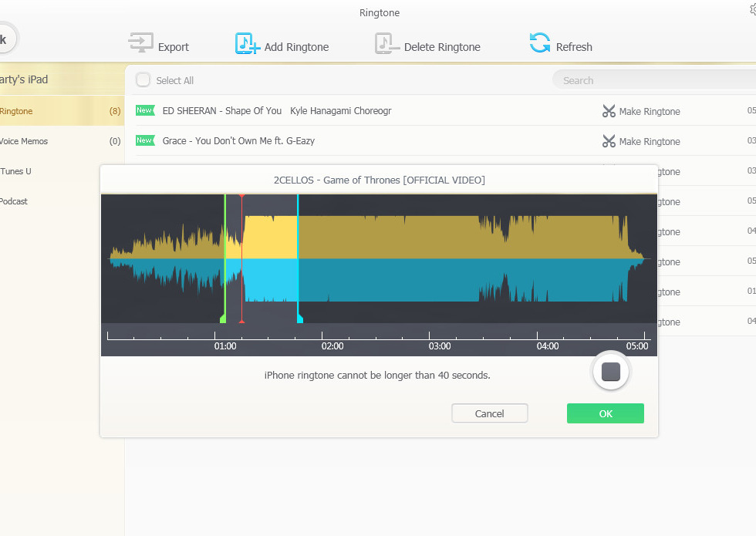The image size is (756, 536).
Task: Click the Delete Ringtone icon
Action: [387, 43]
